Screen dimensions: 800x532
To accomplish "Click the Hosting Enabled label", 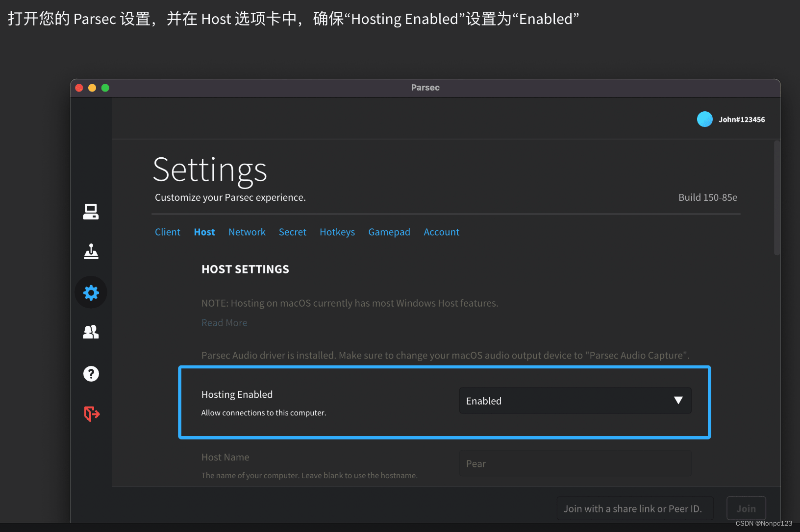I will point(237,394).
